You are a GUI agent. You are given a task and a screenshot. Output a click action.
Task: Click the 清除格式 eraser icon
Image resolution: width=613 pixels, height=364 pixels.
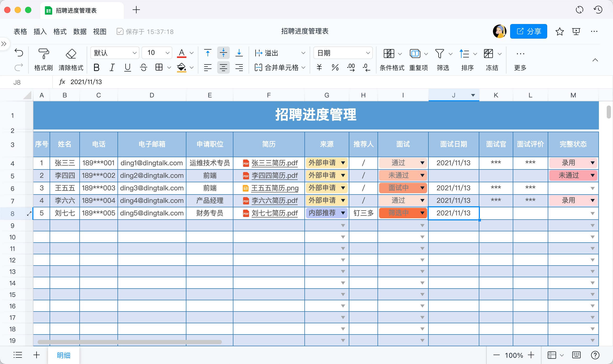70,53
